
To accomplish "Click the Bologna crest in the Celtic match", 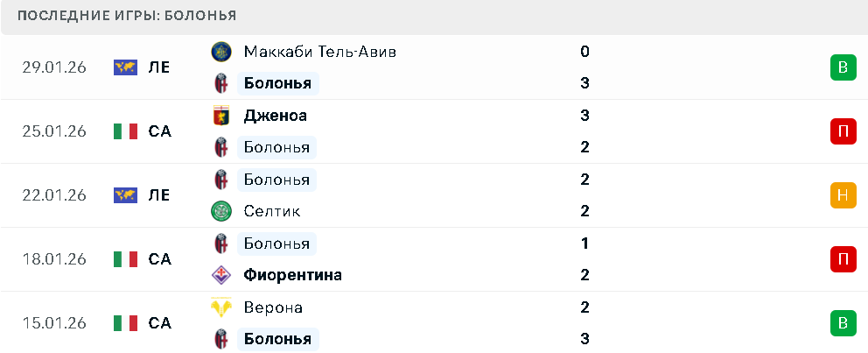I will point(220,180).
